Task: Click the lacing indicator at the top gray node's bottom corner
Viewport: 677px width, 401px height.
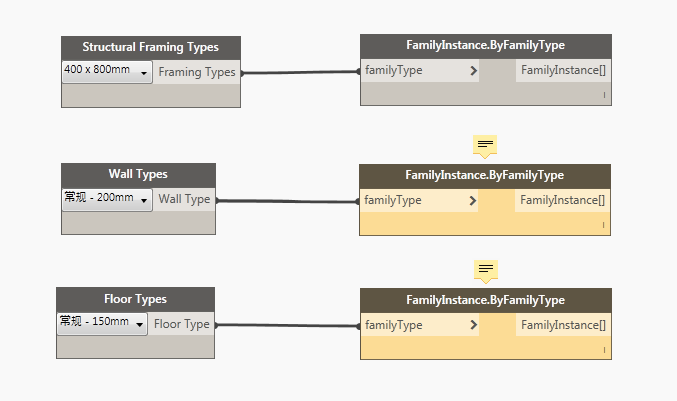Action: coord(604,95)
